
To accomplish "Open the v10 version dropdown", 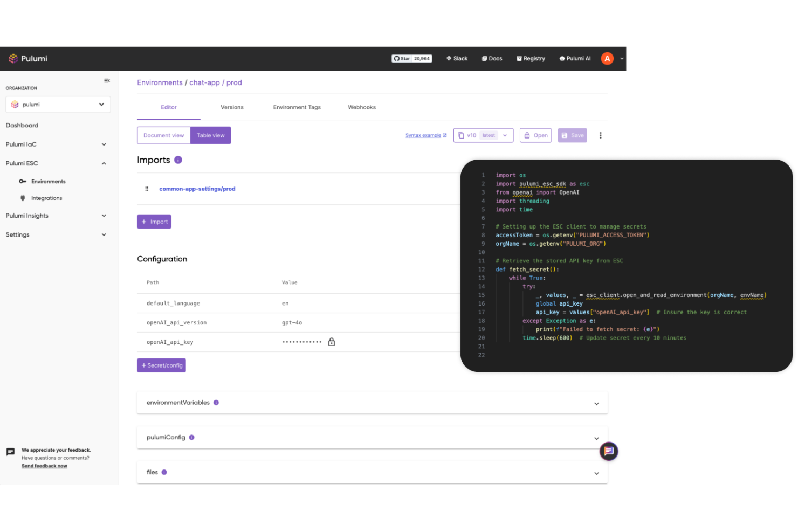I will coord(504,135).
